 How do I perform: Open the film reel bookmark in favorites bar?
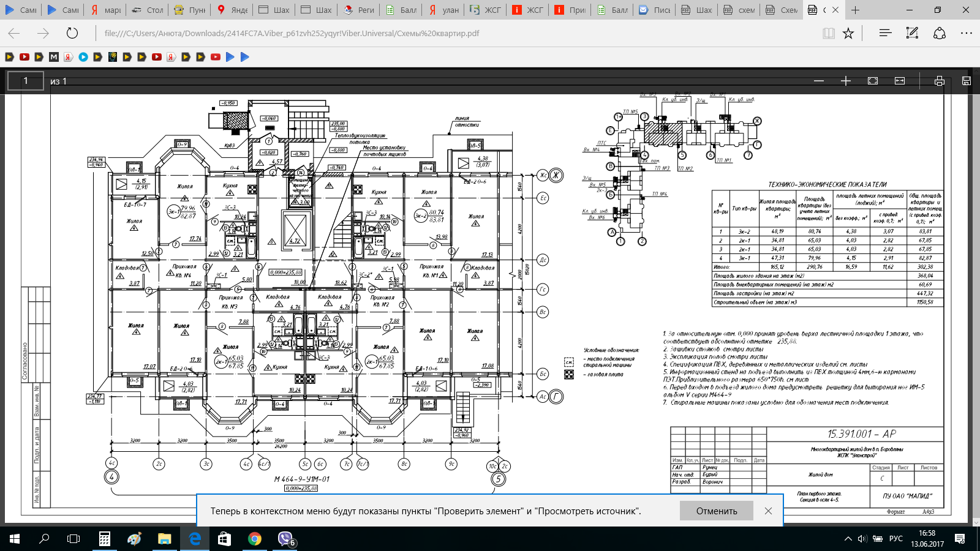click(x=113, y=57)
